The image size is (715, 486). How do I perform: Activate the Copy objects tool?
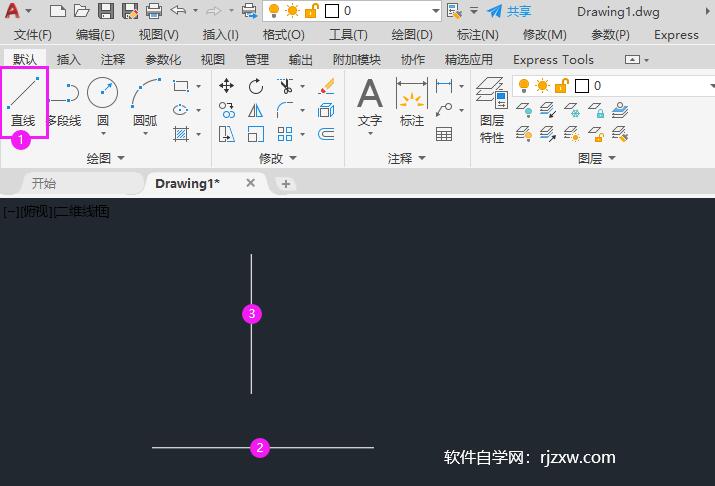[227, 110]
